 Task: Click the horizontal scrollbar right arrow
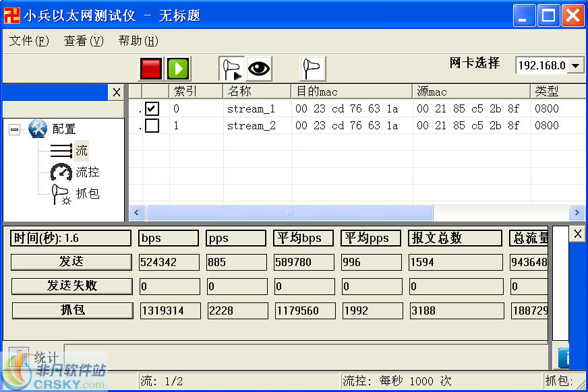577,213
